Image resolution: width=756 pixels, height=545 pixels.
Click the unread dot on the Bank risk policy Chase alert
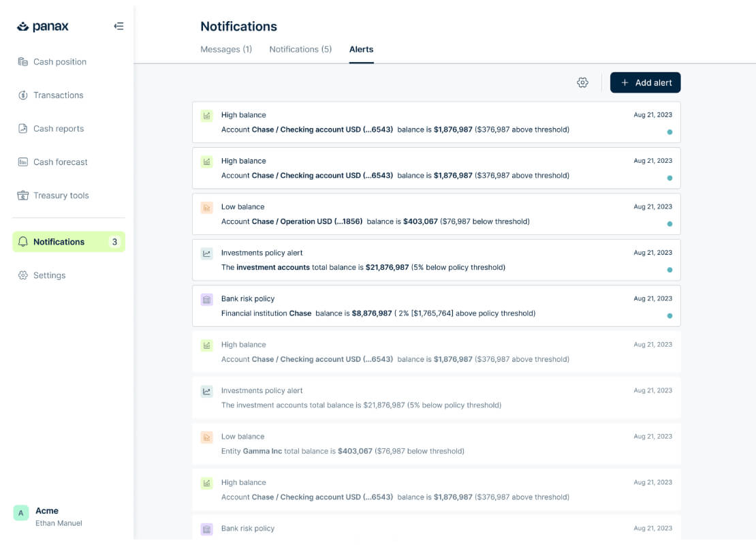click(x=670, y=316)
